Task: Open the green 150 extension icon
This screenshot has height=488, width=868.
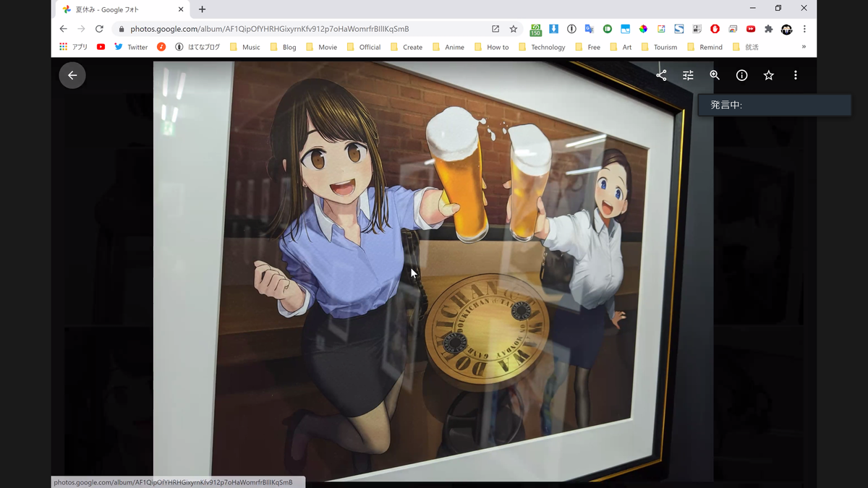Action: point(535,30)
